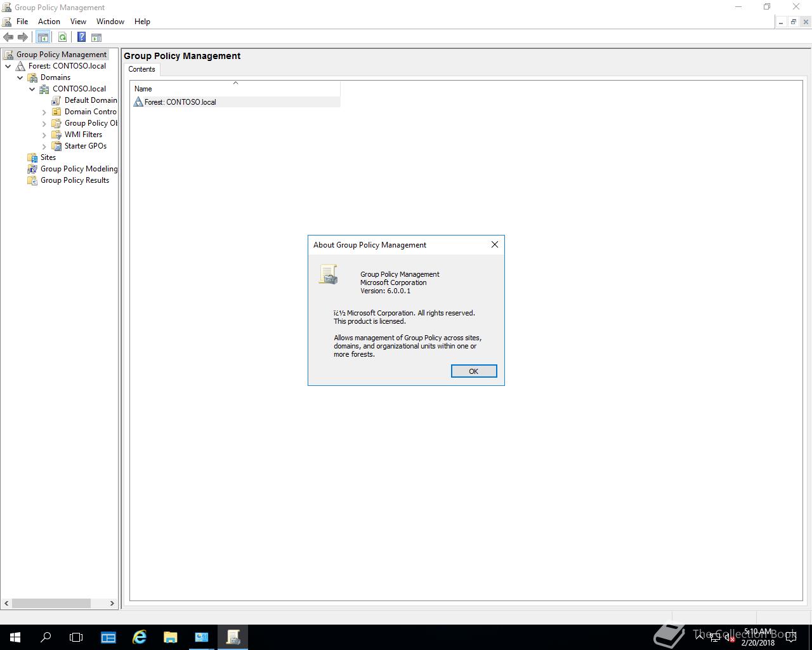Open the Help menu
Screen dimensions: 812x650
142,22
